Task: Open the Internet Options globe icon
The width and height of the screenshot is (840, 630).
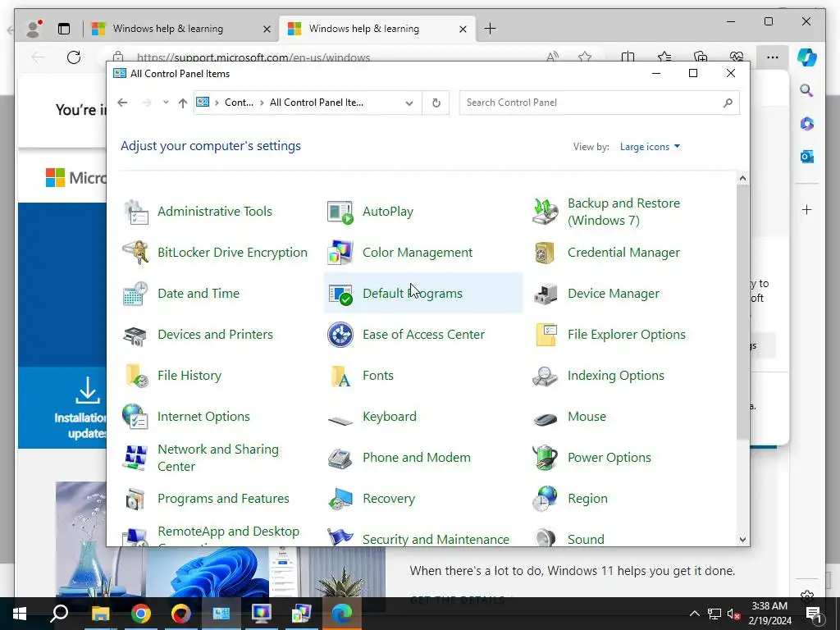Action: [135, 417]
